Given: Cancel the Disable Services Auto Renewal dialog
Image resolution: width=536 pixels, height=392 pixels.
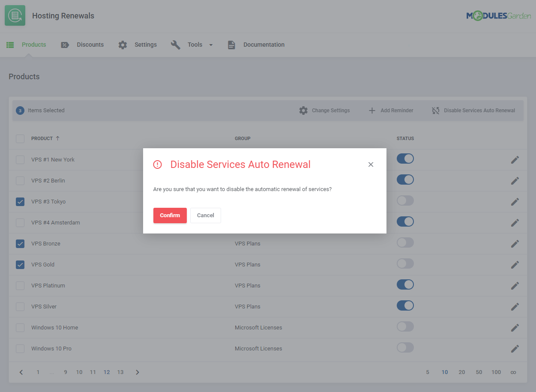Looking at the screenshot, I should click(205, 215).
